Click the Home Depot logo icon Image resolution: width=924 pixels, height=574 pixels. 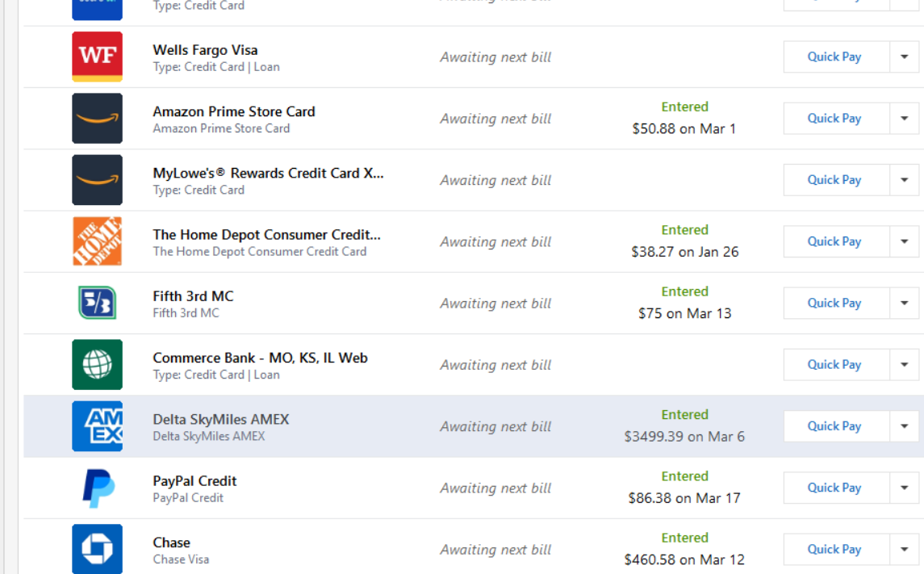pyautogui.click(x=97, y=241)
